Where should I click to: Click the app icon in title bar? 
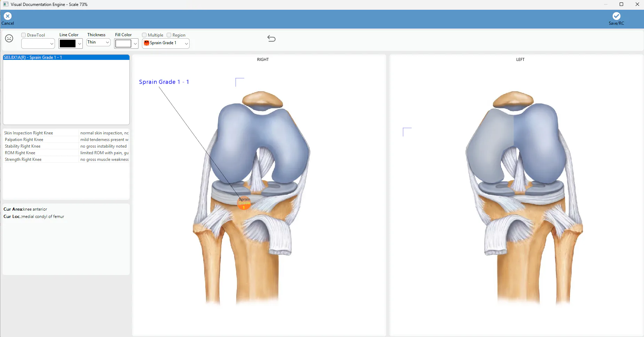(6, 5)
